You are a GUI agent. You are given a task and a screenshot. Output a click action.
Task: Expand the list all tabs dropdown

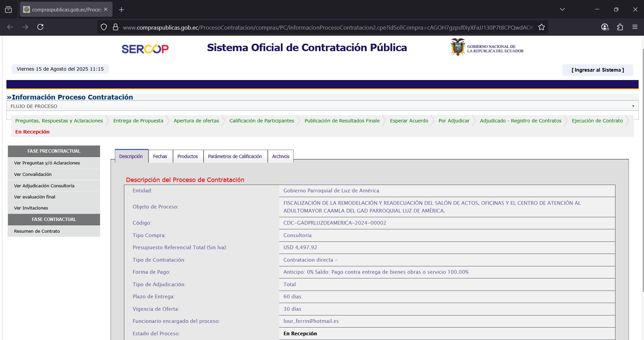(562, 9)
